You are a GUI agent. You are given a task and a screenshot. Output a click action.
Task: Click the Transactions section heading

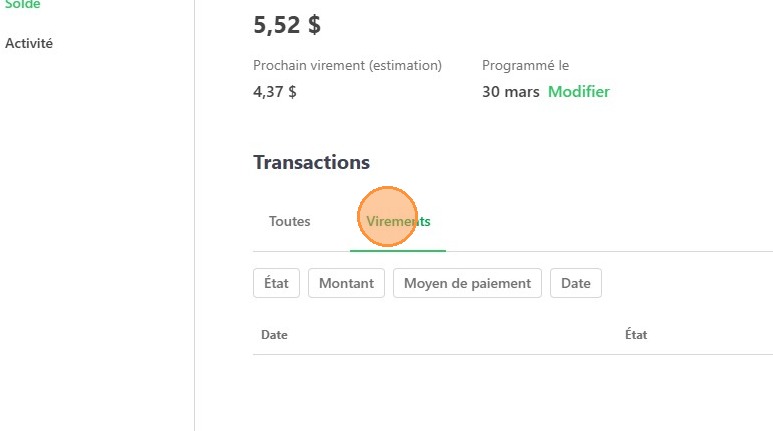click(x=311, y=162)
